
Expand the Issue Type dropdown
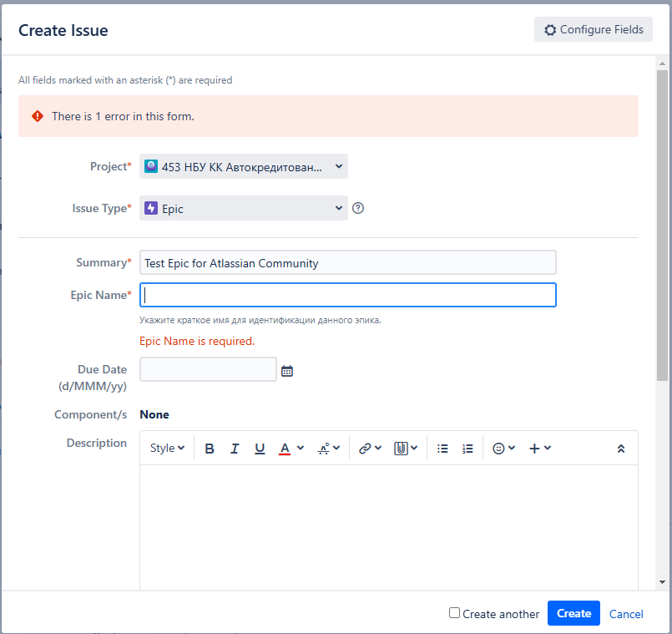point(244,208)
